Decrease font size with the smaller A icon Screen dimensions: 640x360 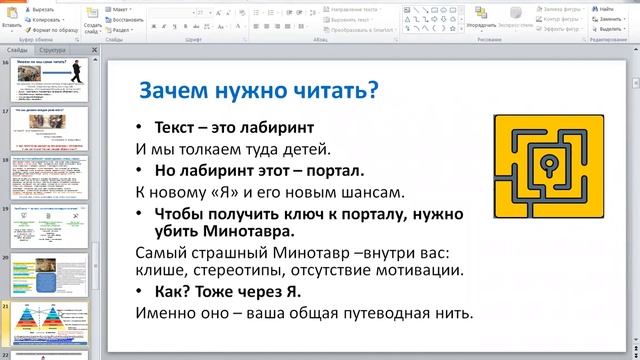point(229,13)
